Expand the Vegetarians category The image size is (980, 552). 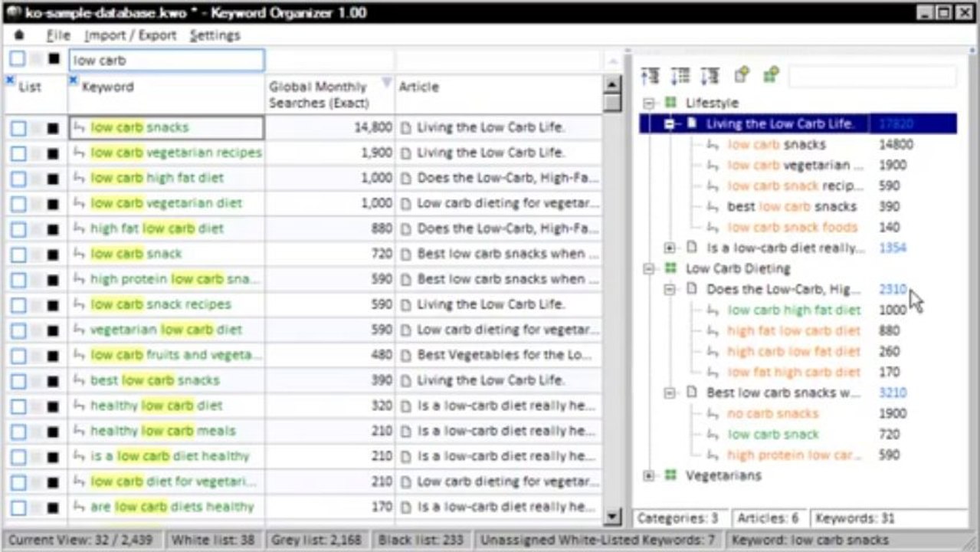[649, 475]
